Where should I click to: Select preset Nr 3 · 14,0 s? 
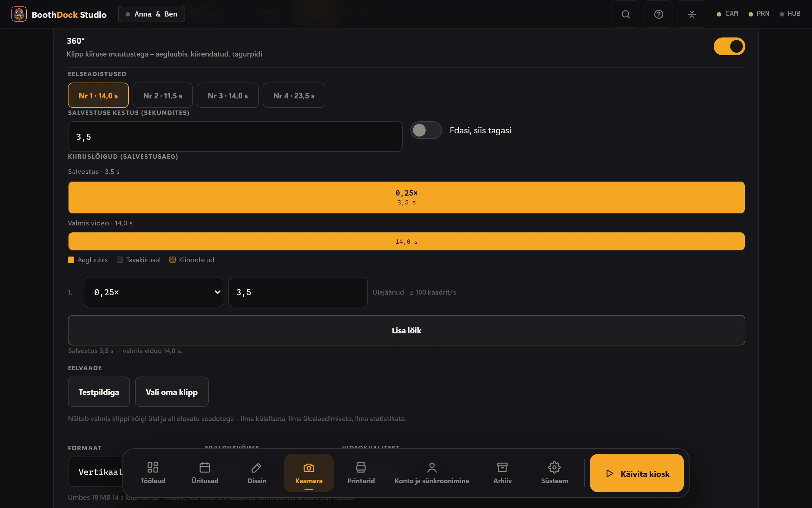tap(227, 96)
